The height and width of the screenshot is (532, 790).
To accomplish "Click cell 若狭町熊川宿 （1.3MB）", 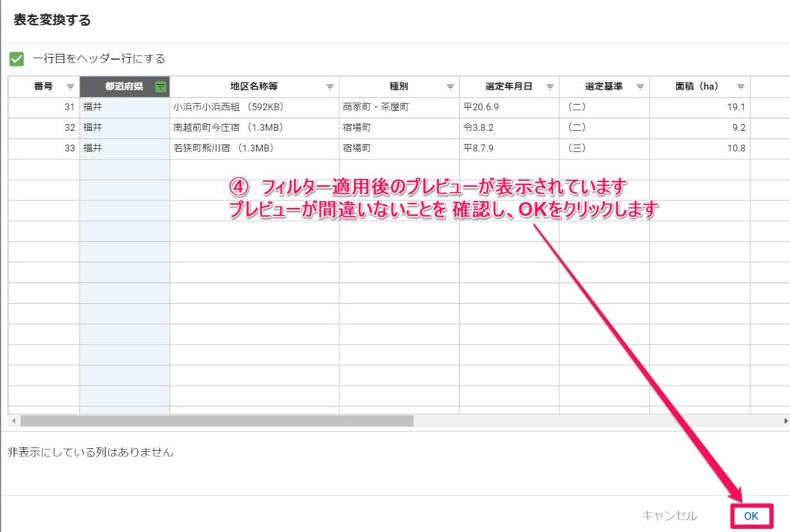I will point(255,149).
